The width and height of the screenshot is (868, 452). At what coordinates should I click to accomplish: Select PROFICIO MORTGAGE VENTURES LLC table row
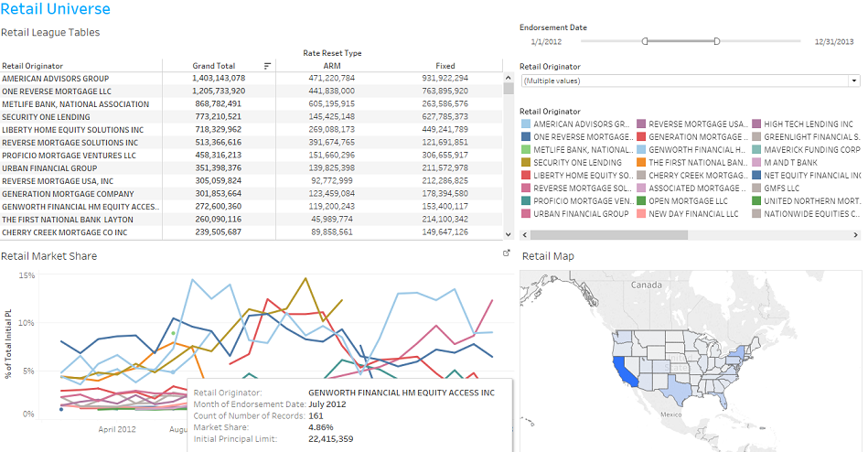(252, 156)
